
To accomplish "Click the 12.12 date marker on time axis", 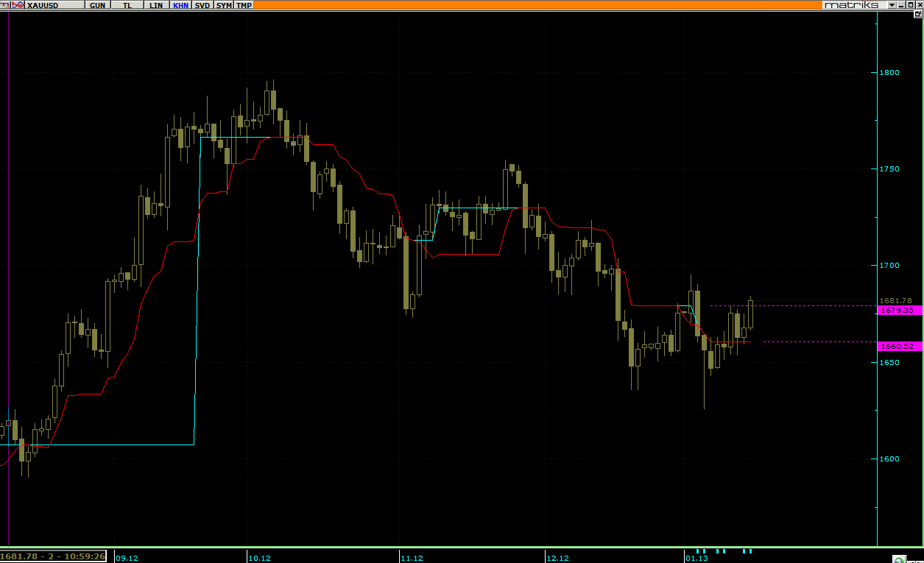I will 559,558.
